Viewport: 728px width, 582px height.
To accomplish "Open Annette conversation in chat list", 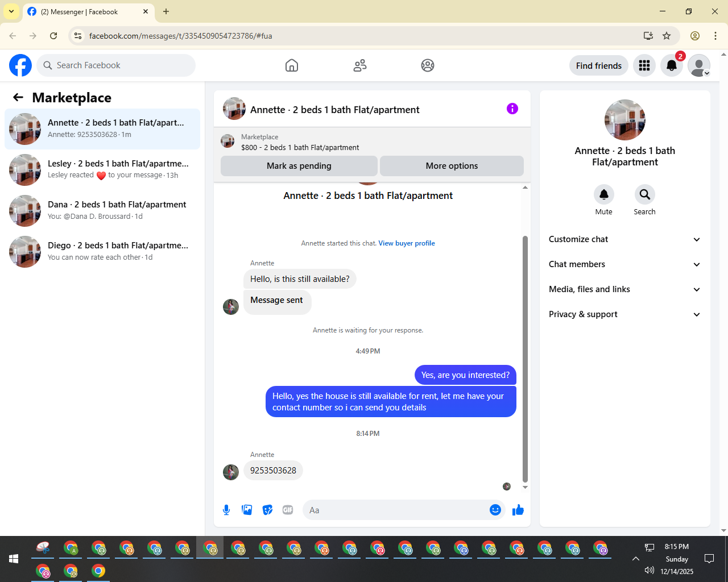I will pyautogui.click(x=102, y=129).
